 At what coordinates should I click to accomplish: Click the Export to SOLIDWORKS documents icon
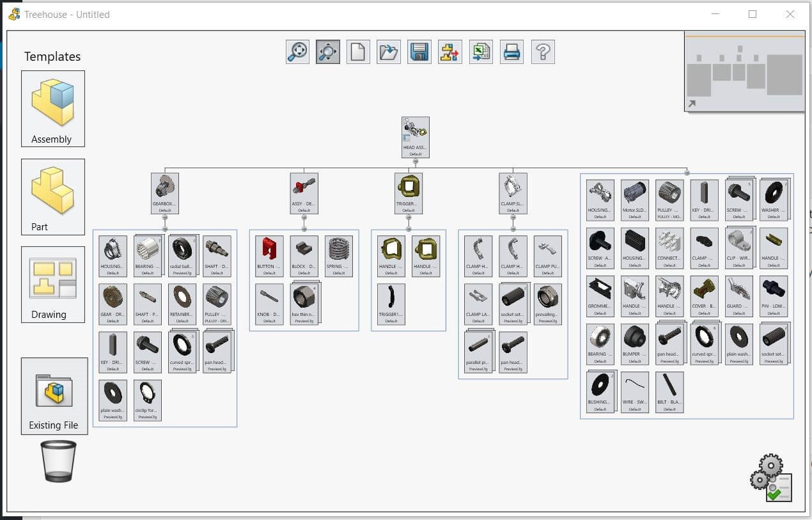[450, 52]
